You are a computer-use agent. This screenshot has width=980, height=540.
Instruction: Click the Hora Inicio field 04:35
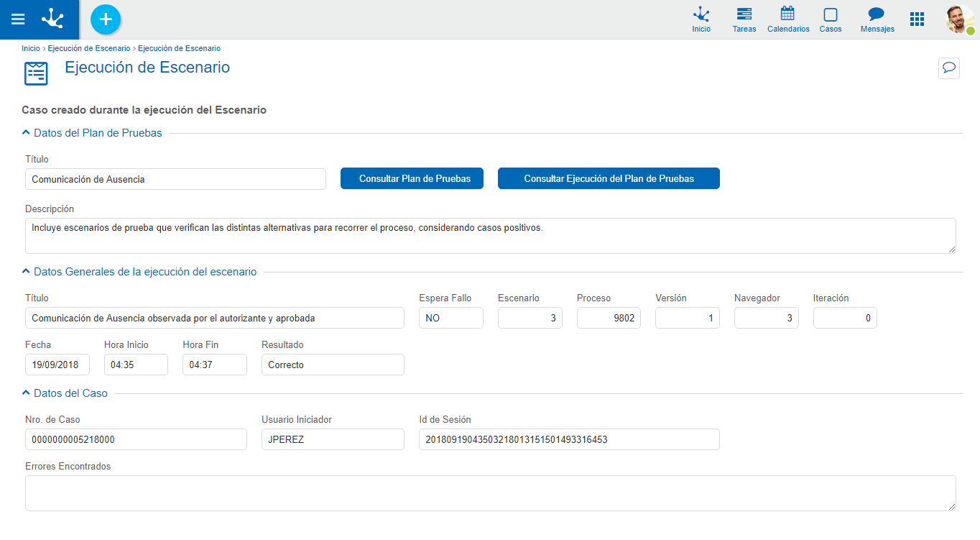click(136, 365)
